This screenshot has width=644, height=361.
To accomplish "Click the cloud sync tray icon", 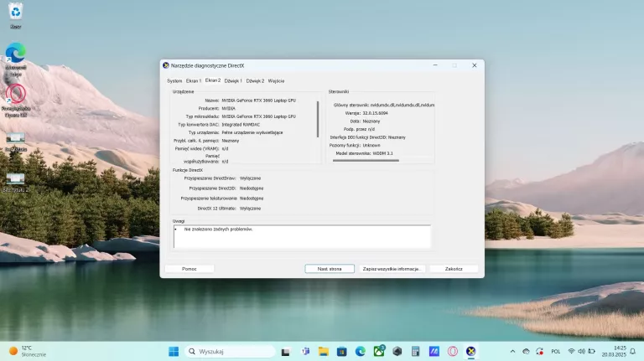I will (526, 352).
